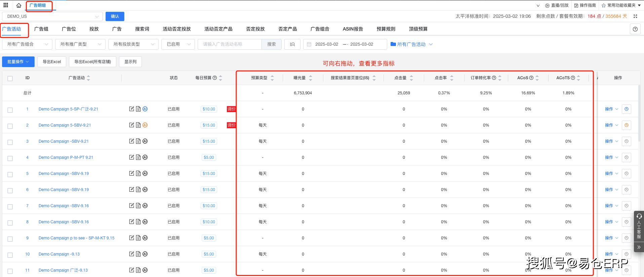Click the ACoS help question icon
This screenshot has width=644, height=277.
(531, 78)
